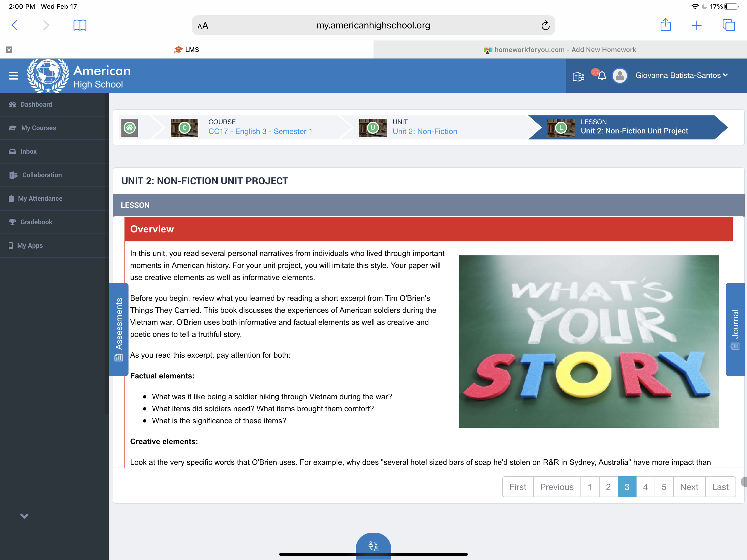Open the Microsoft Teams icon
This screenshot has height=560, width=747.
pyautogui.click(x=578, y=76)
